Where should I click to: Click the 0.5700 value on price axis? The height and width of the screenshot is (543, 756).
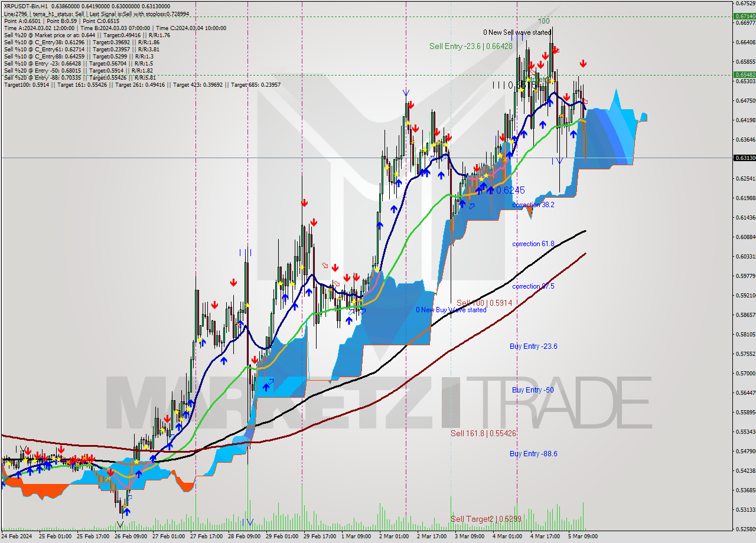coord(745,374)
